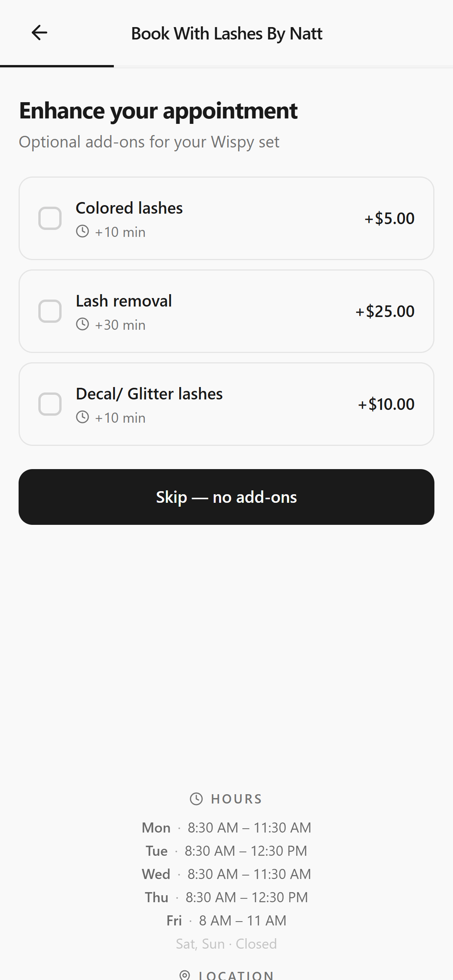Click the +$25.00 Lash removal price
This screenshot has height=980, width=453.
pyautogui.click(x=385, y=311)
